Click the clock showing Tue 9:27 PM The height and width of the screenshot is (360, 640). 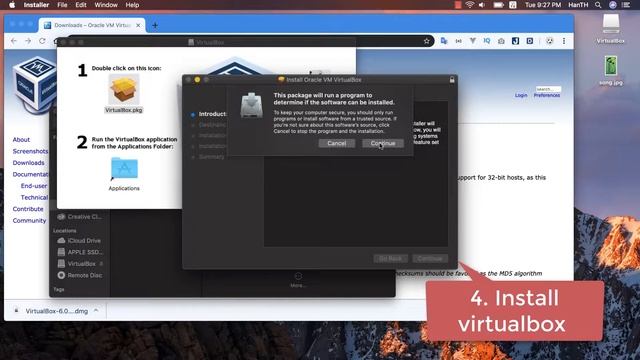tap(543, 5)
